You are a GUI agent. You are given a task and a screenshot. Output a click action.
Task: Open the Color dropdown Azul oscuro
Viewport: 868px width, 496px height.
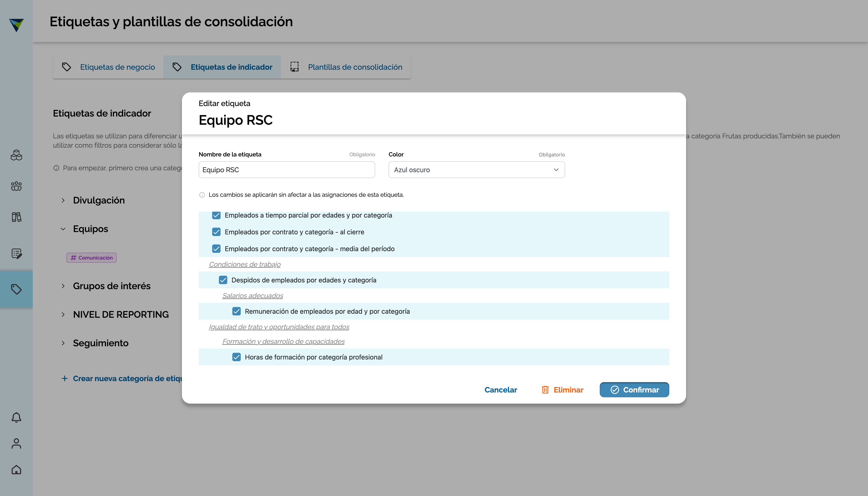point(476,170)
